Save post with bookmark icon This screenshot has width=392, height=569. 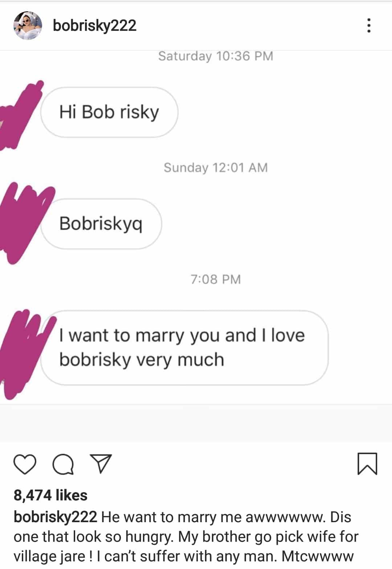click(x=367, y=464)
